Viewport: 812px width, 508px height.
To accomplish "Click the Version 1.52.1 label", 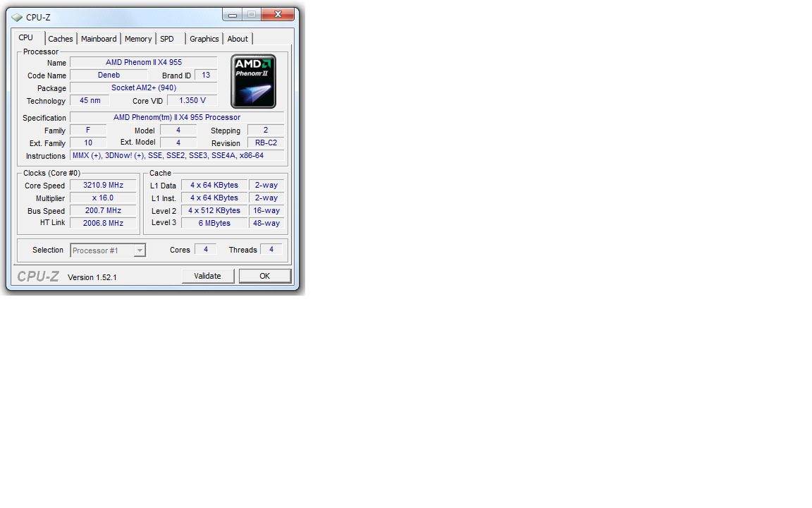I will [x=92, y=277].
